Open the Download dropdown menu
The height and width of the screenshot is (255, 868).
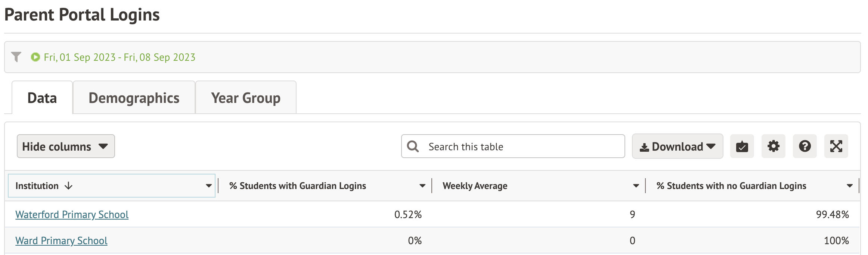point(677,147)
